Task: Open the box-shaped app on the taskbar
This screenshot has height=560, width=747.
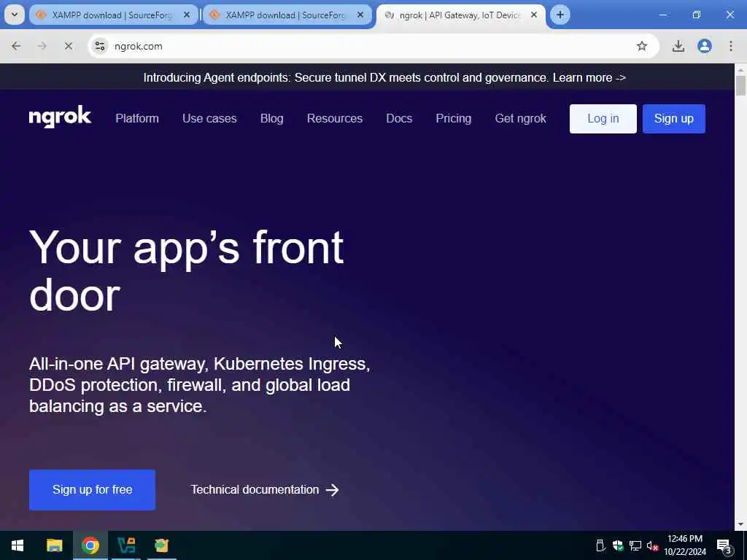Action: [162, 545]
